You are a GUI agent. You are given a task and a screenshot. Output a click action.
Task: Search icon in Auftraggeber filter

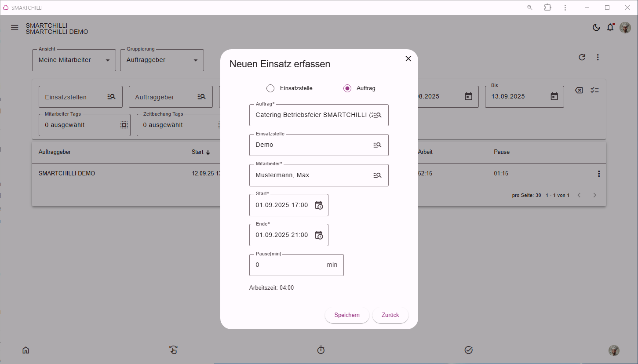click(x=201, y=97)
